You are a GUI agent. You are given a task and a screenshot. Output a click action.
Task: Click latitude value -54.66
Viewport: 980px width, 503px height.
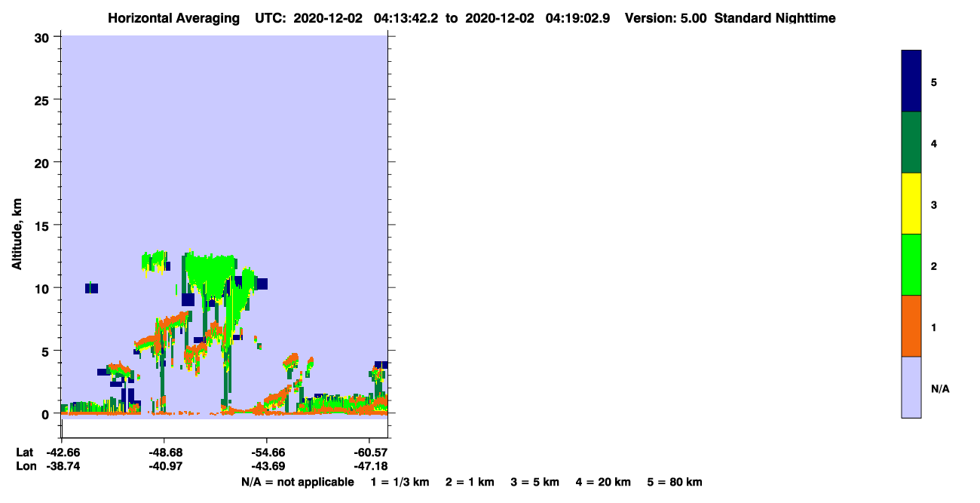tap(267, 452)
